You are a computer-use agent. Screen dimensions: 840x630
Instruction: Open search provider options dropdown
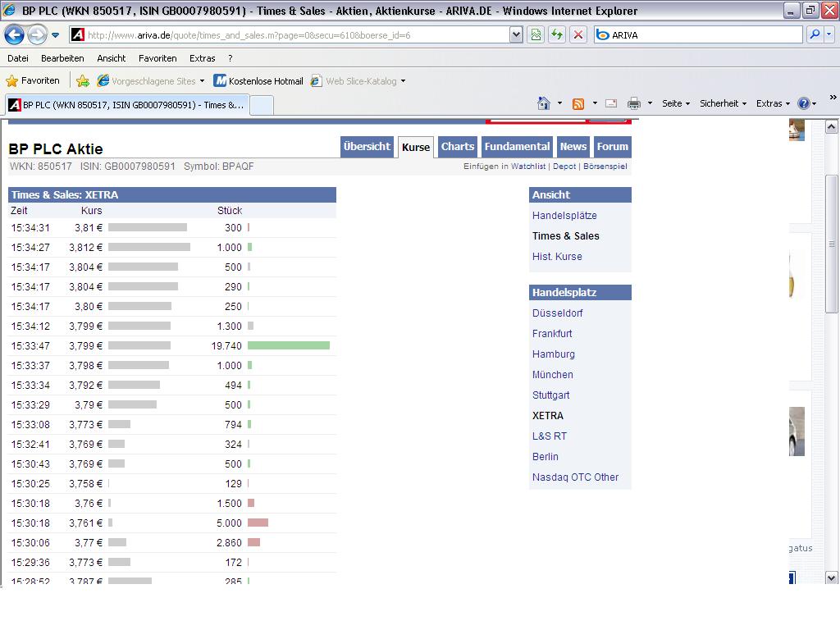click(829, 34)
